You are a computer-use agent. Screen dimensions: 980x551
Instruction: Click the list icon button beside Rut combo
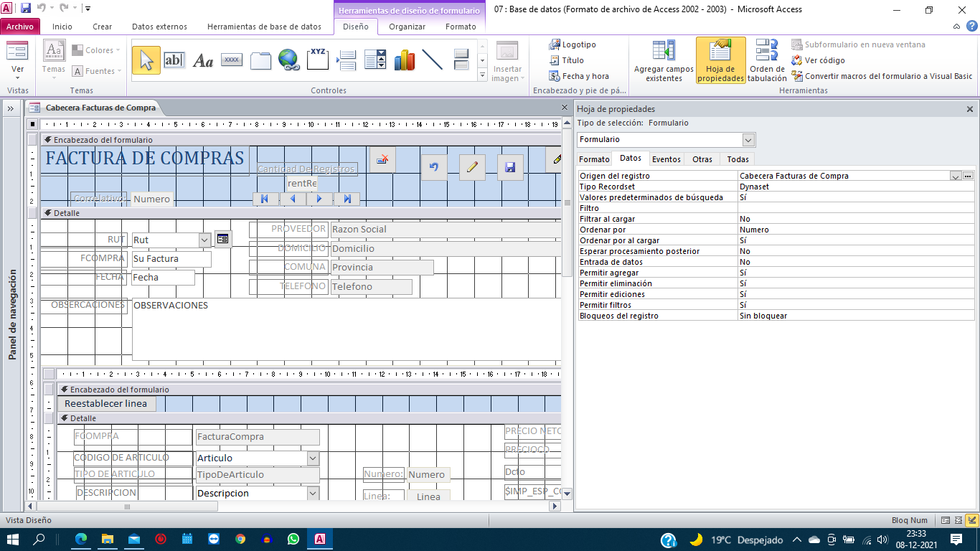click(x=223, y=239)
